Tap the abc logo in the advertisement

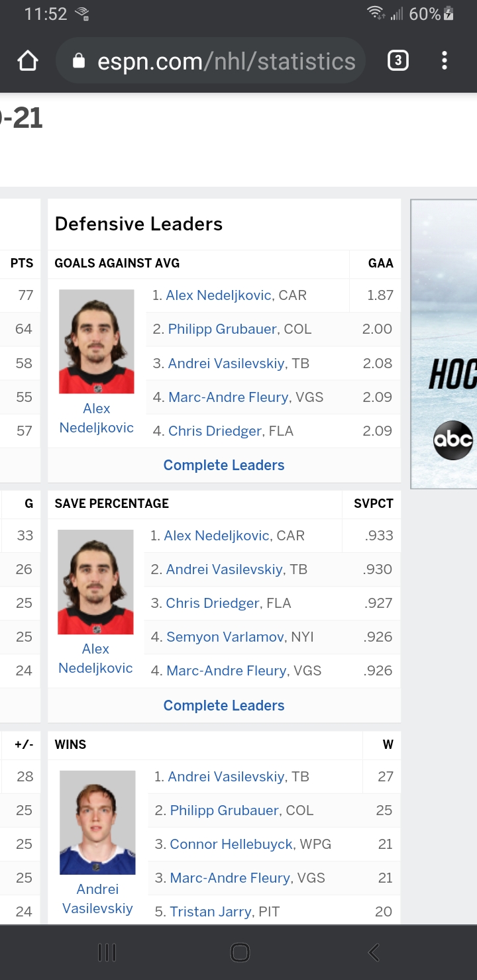[454, 440]
